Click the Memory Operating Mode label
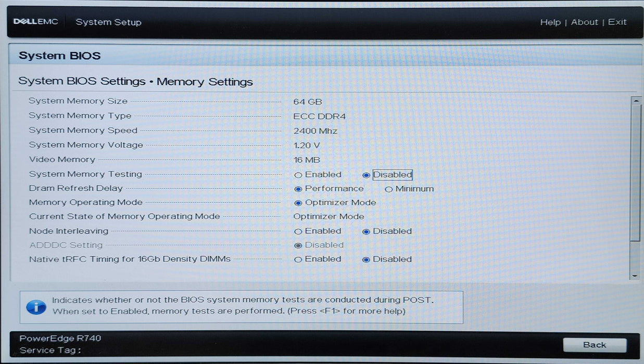The image size is (644, 364). 86,202
